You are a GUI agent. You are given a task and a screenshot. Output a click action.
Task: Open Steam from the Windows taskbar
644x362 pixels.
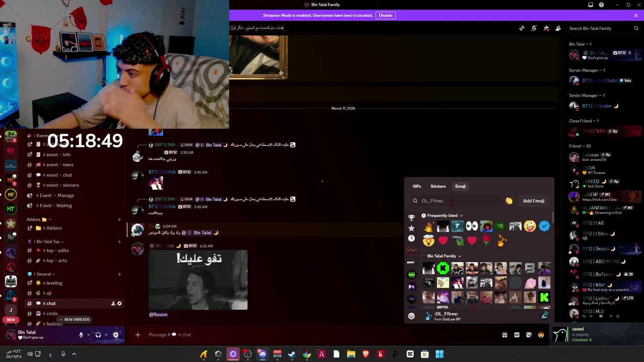(x=292, y=354)
